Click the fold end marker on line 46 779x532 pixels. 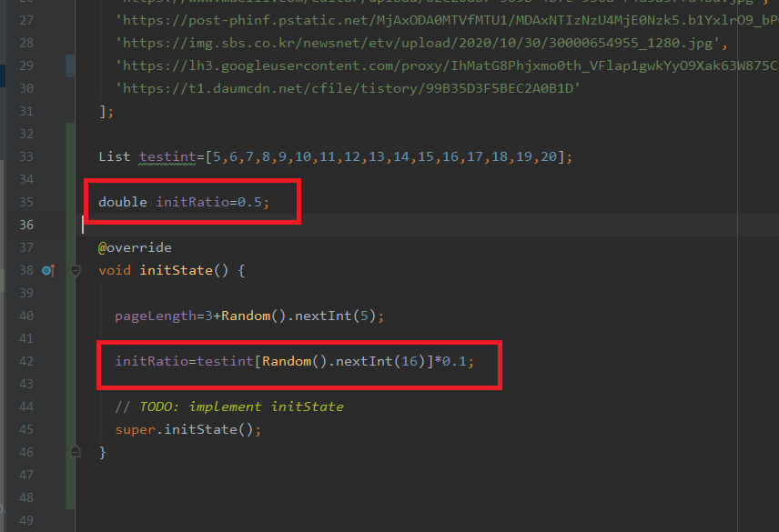point(76,452)
